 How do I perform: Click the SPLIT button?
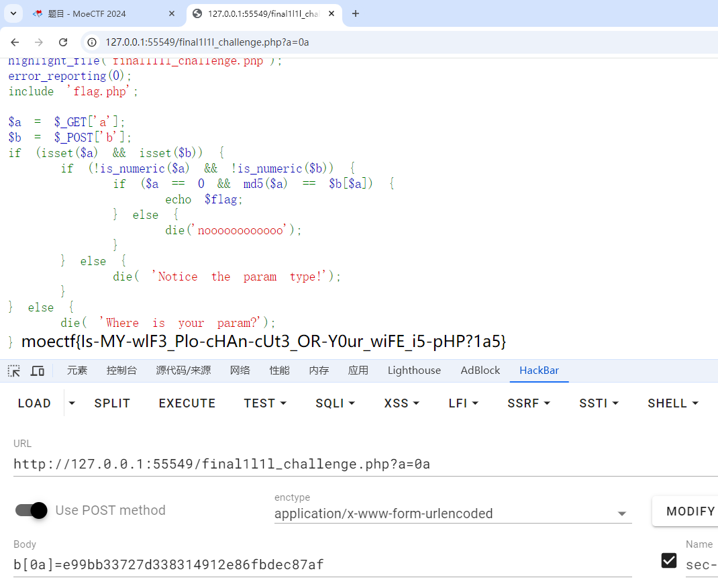(112, 403)
